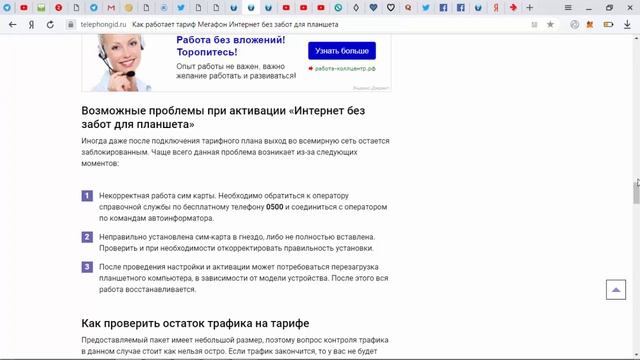Switch to the diamond outline icon tab
The width and height of the screenshot is (640, 360).
(356, 7)
